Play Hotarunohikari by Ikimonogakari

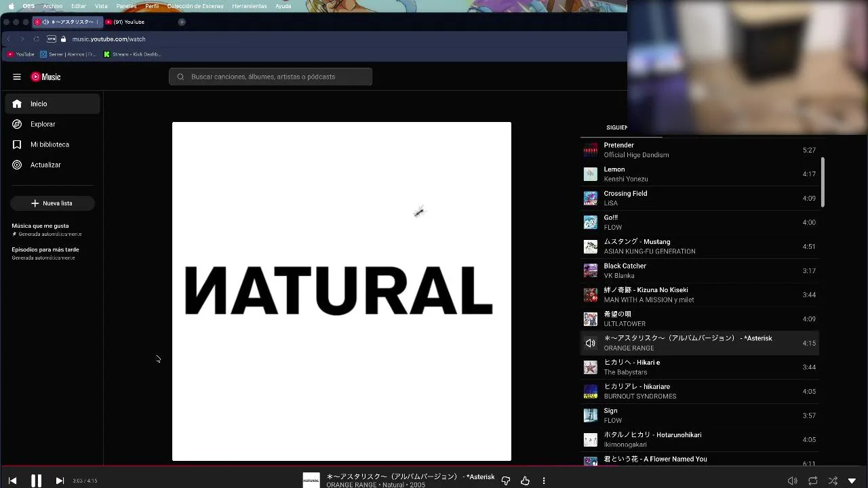[x=700, y=439]
